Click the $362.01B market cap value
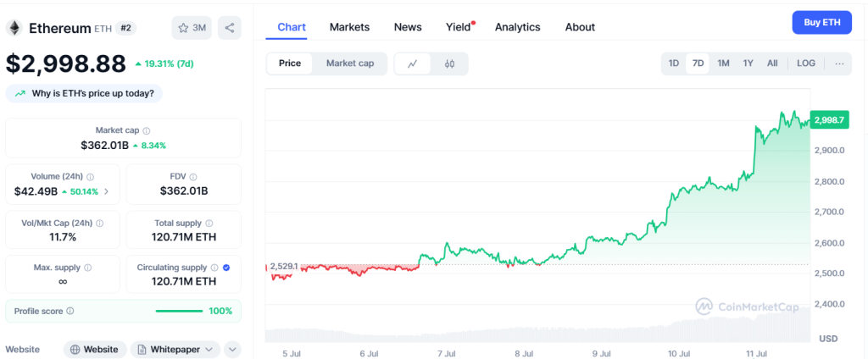The image size is (868, 359). (x=104, y=146)
